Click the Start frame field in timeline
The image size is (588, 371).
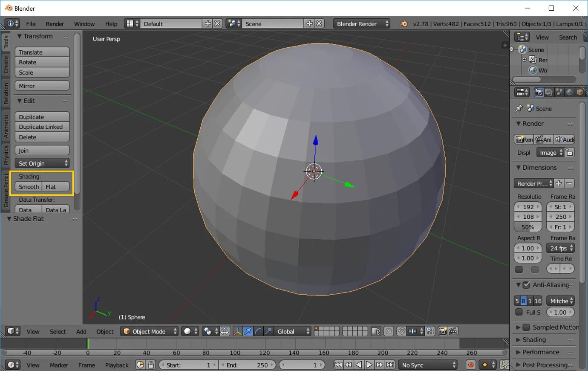(x=188, y=365)
